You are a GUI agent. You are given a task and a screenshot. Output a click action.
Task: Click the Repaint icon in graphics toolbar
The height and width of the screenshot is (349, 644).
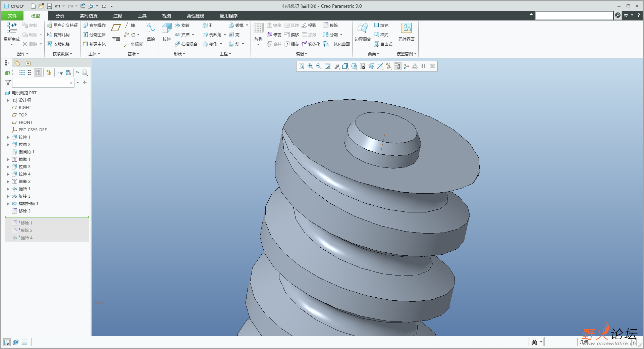[328, 66]
